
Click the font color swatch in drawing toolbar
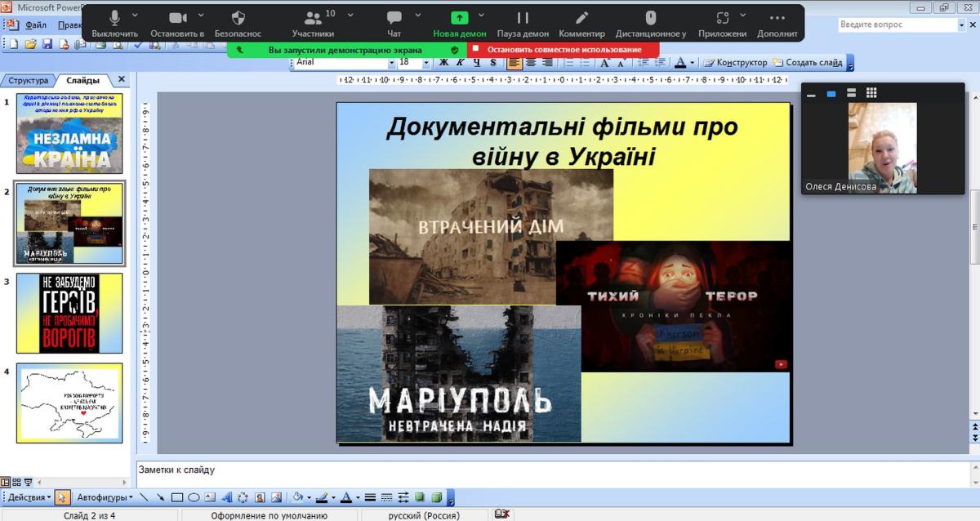pyautogui.click(x=345, y=497)
